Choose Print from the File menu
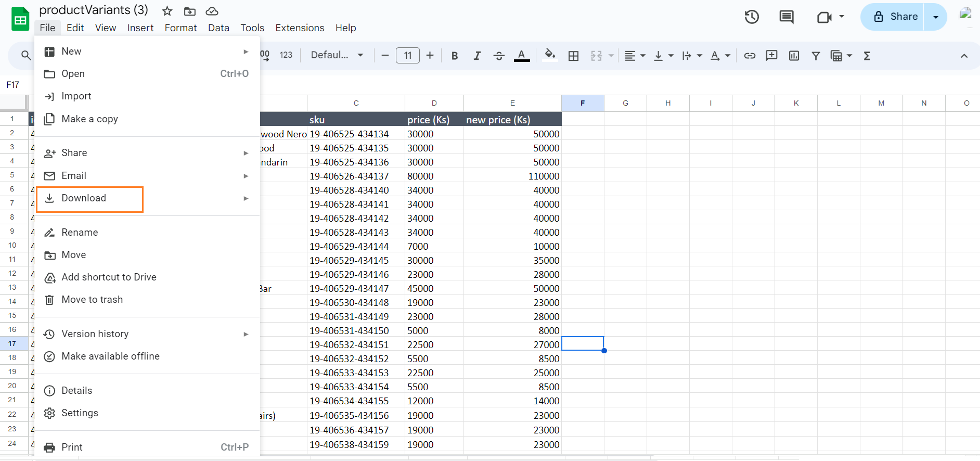The image size is (980, 461). (x=147, y=447)
